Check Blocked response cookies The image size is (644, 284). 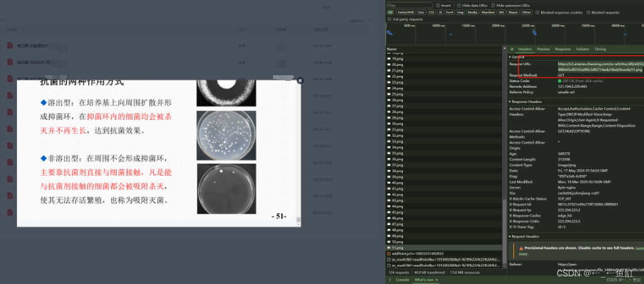point(537,13)
